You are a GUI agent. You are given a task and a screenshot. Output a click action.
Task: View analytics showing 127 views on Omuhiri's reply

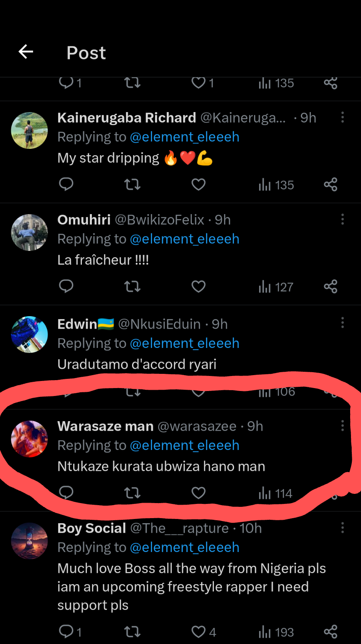[276, 287]
